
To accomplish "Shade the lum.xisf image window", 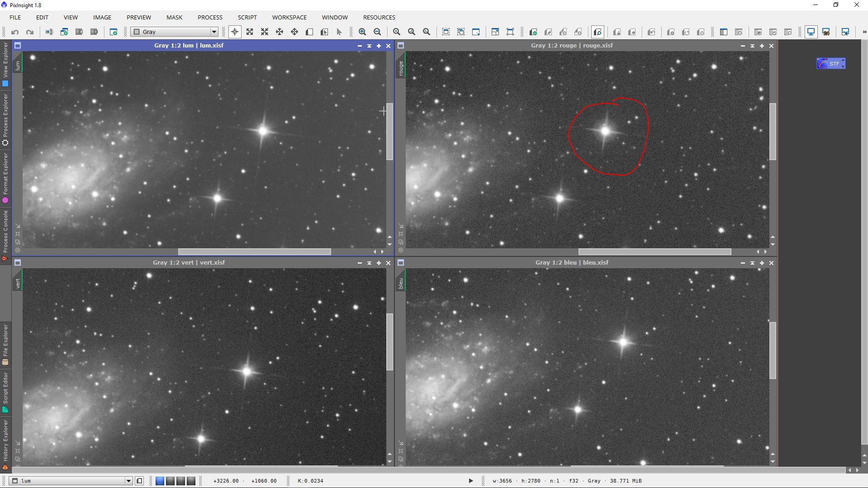I will coord(369,46).
